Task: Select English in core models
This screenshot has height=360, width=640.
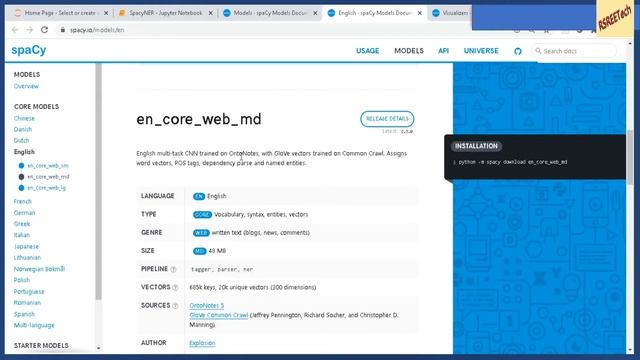Action: pyautogui.click(x=24, y=152)
